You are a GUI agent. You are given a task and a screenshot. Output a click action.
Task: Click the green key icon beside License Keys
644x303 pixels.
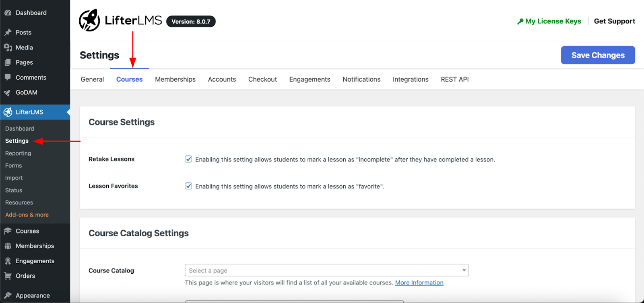coord(520,21)
